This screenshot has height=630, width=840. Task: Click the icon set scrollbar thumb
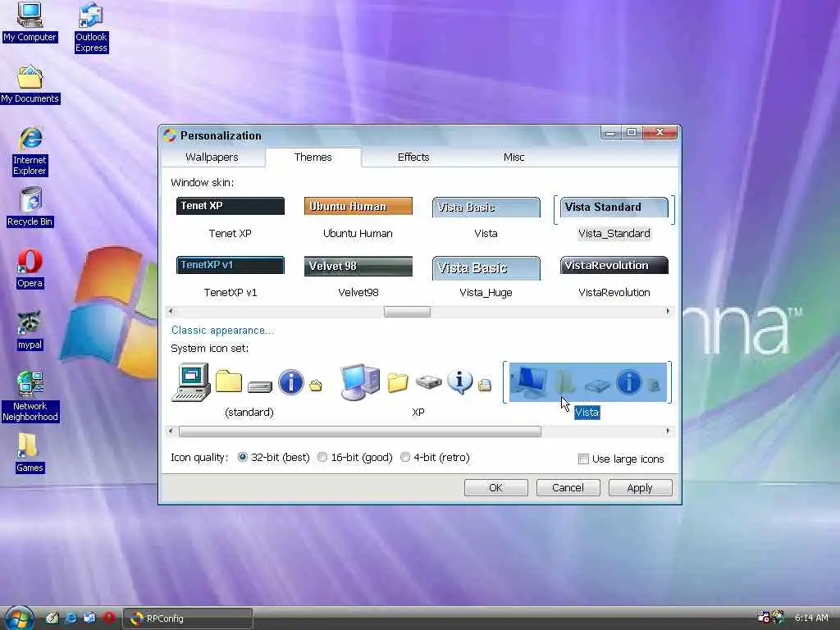tap(360, 431)
